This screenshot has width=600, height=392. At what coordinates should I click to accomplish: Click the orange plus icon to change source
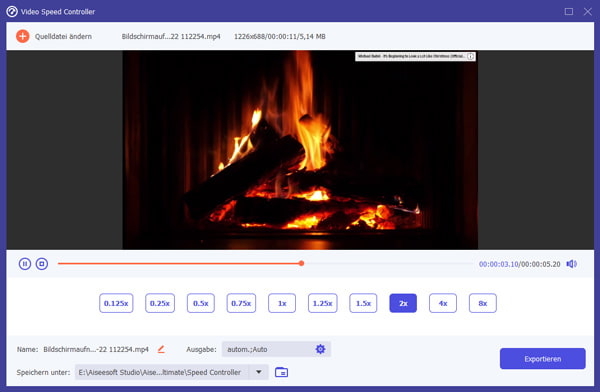(x=23, y=36)
